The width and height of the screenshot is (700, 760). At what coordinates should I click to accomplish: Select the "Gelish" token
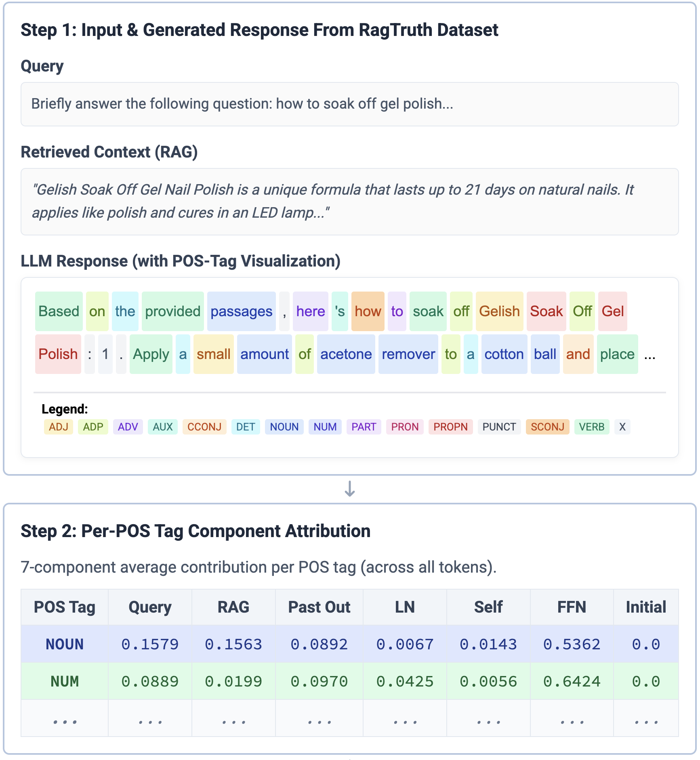click(x=499, y=311)
